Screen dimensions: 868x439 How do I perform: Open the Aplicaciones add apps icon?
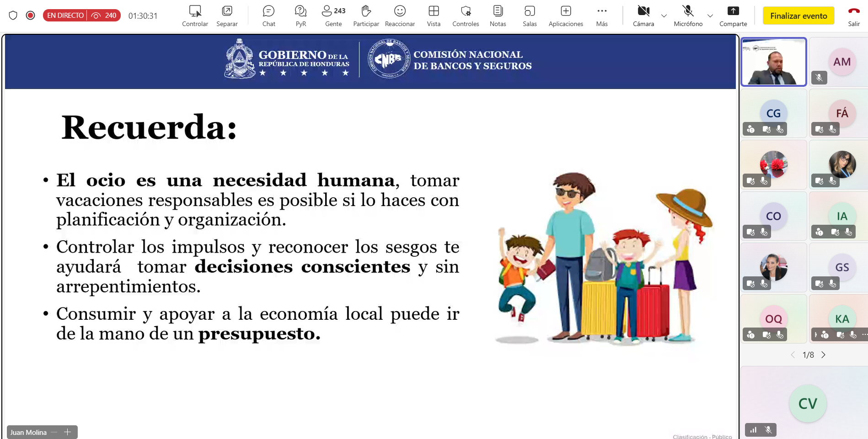tap(566, 16)
